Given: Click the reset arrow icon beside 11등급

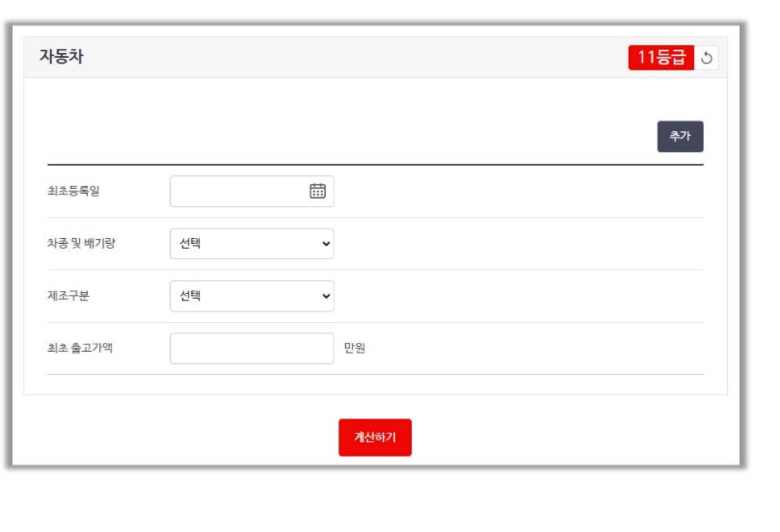Looking at the screenshot, I should (707, 58).
